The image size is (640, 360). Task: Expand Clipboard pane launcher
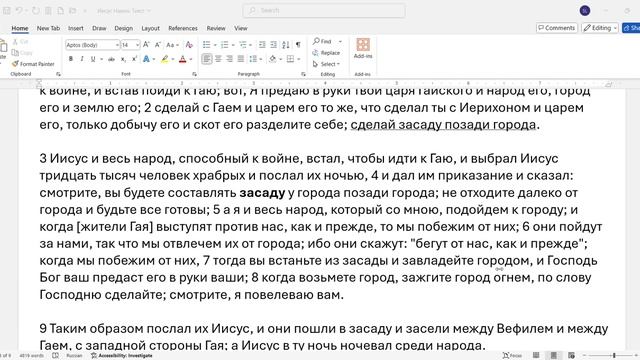click(x=58, y=74)
